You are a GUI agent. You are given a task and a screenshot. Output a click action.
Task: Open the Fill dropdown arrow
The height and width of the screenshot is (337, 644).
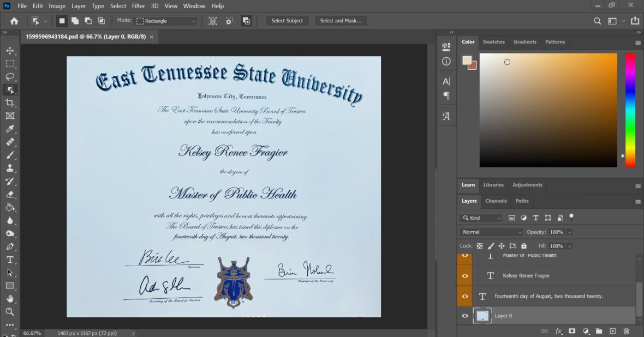570,246
